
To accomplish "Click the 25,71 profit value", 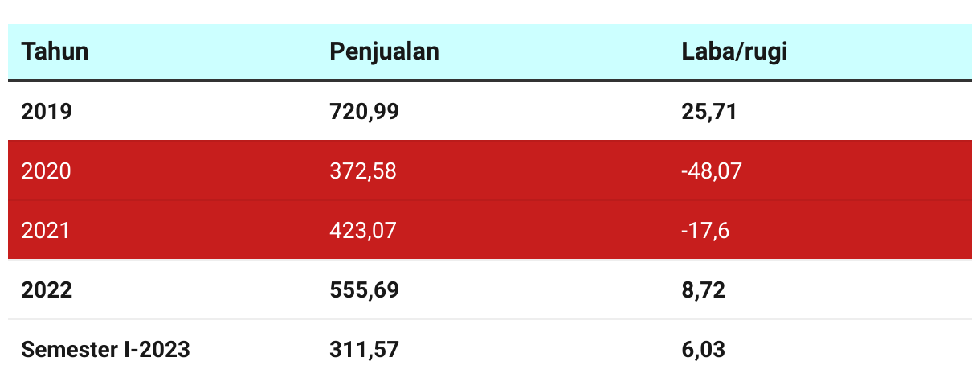I will tap(708, 111).
